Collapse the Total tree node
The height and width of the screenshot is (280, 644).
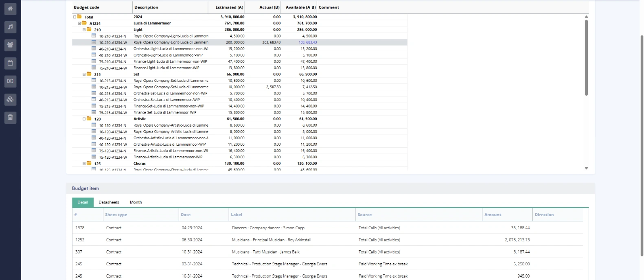[74, 17]
